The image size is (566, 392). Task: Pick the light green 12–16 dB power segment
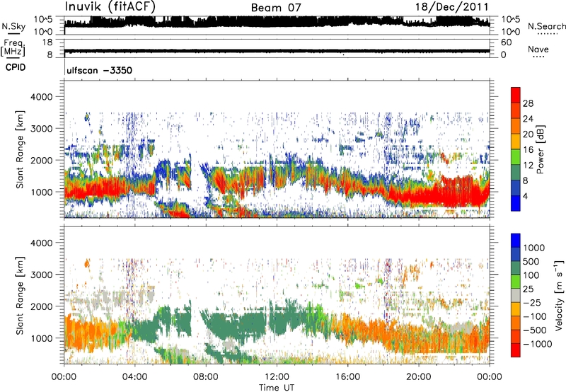516,157
